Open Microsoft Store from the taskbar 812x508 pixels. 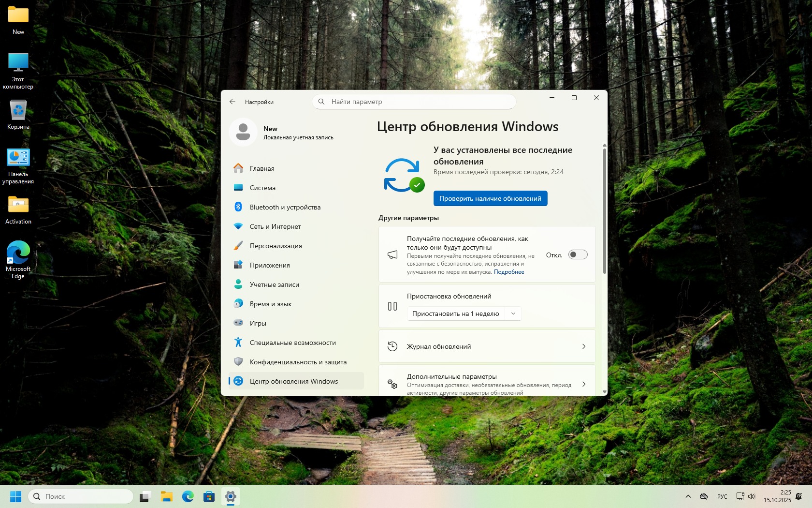click(x=209, y=496)
